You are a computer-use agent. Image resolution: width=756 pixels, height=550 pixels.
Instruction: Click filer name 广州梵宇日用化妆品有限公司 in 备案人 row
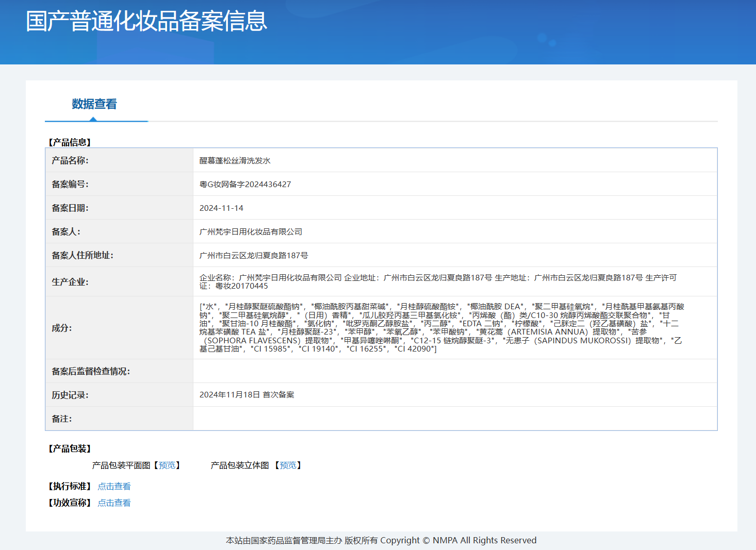(x=251, y=232)
